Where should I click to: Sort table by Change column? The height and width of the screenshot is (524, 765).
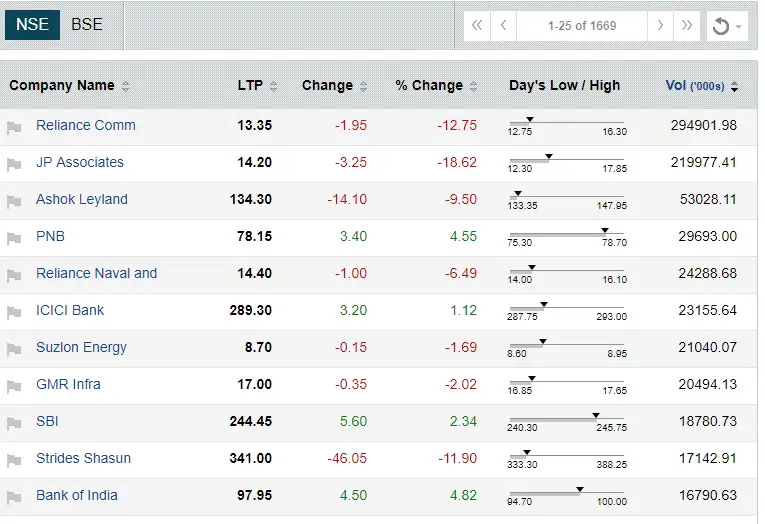[x=335, y=85]
